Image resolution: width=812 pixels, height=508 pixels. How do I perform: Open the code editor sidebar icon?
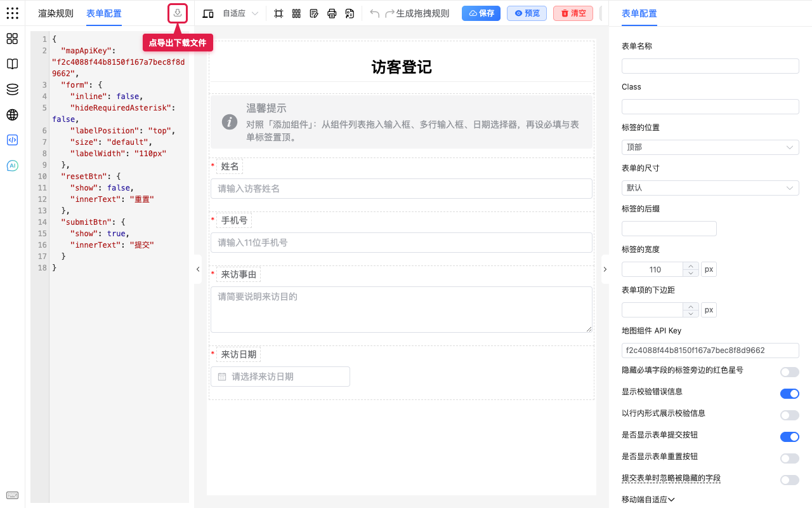[12, 140]
